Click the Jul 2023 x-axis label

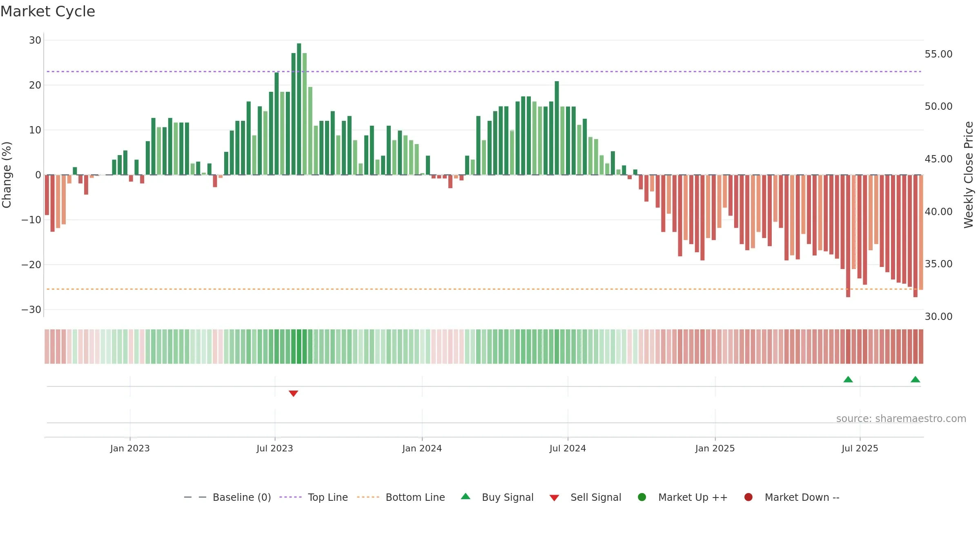275,448
